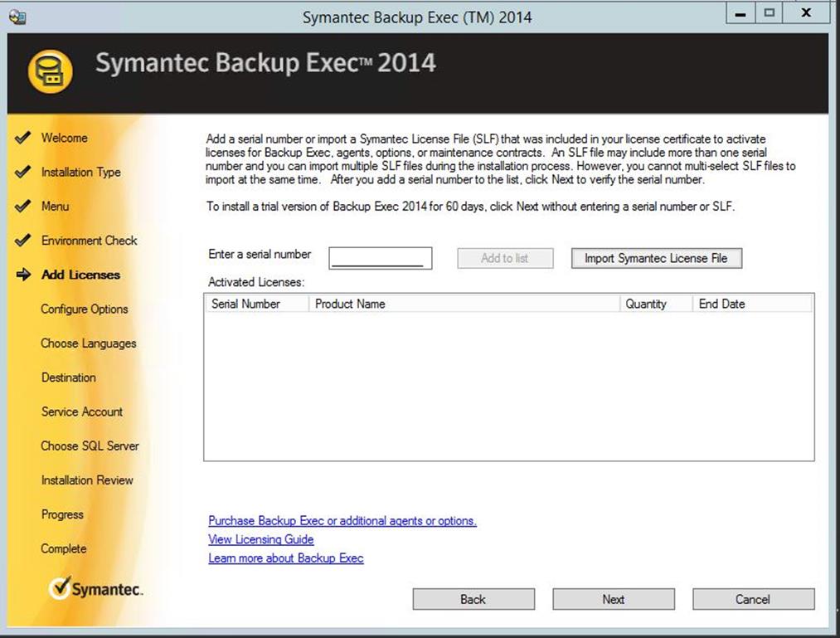This screenshot has height=638, width=840.
Task: Focus the serial number input field
Action: pyautogui.click(x=381, y=258)
